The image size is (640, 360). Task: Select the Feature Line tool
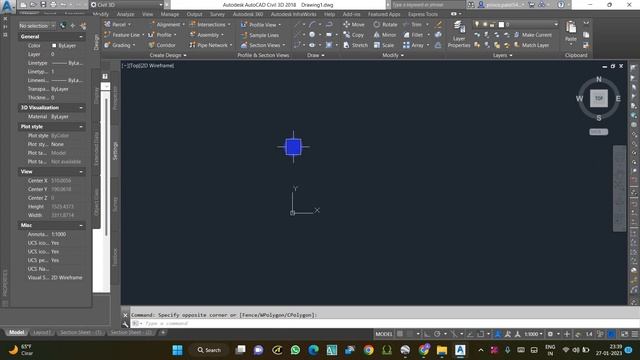pos(122,35)
